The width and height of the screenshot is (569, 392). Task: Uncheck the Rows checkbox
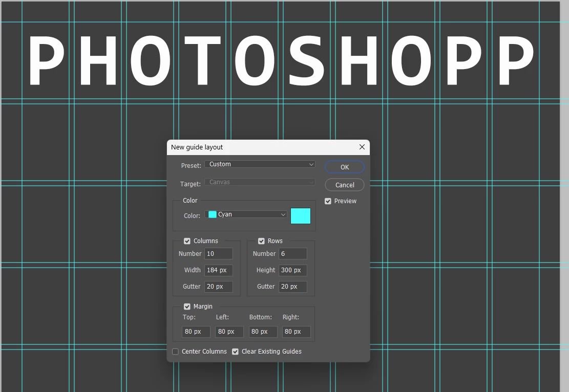(261, 241)
